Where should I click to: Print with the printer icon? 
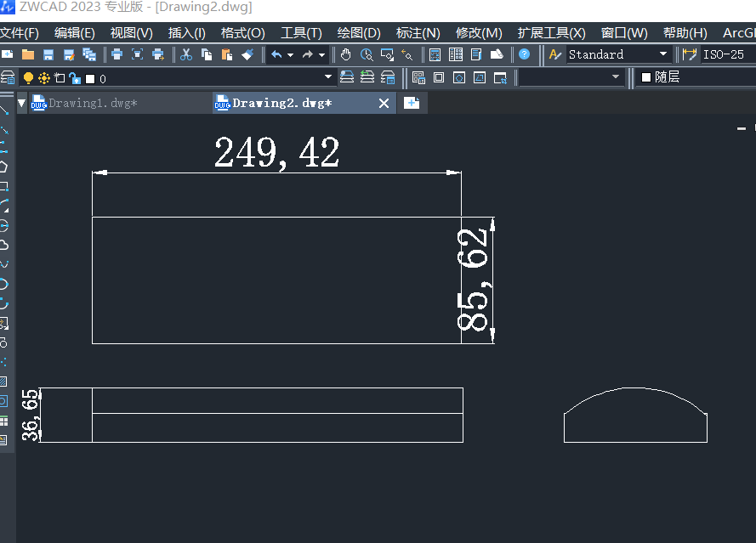(x=117, y=54)
